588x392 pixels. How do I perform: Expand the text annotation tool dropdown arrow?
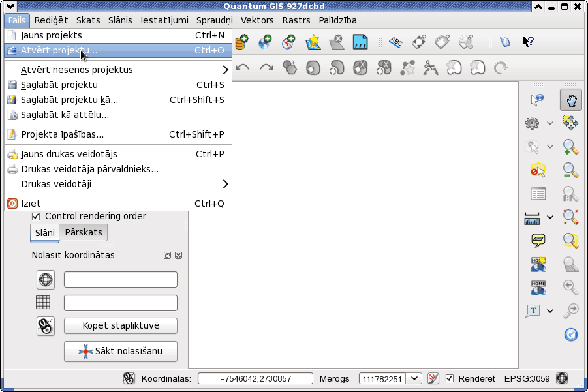coord(549,310)
